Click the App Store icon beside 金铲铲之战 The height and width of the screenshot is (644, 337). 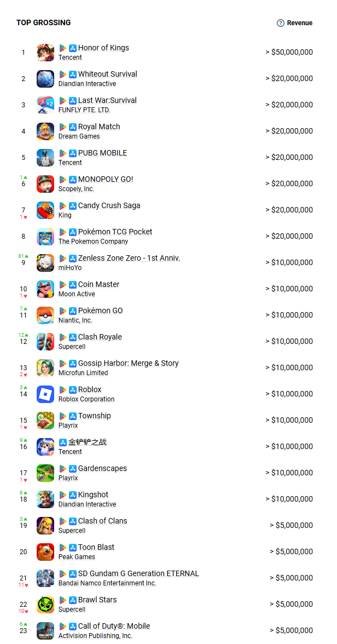63,442
